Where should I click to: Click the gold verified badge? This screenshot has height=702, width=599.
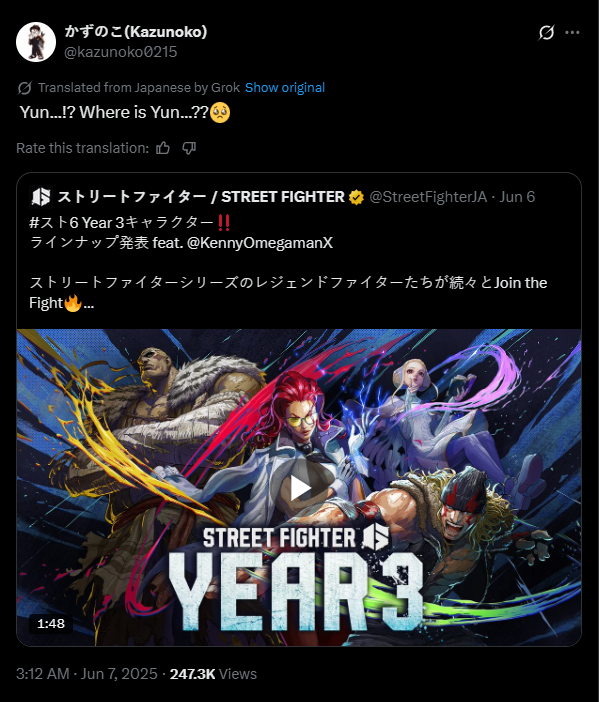tap(356, 197)
